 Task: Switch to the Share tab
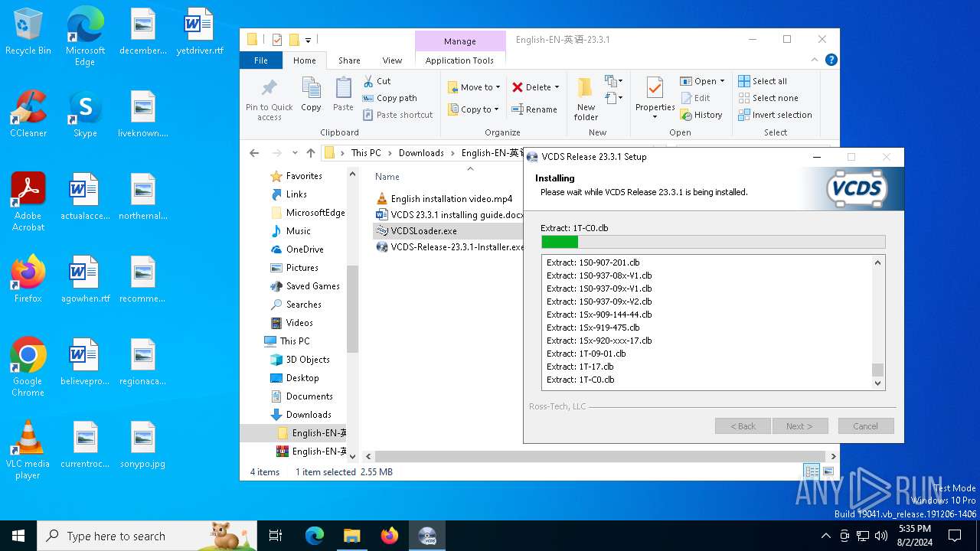coord(349,60)
